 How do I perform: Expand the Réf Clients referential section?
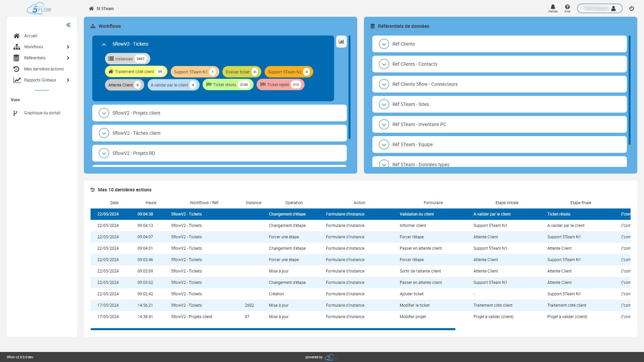[384, 44]
